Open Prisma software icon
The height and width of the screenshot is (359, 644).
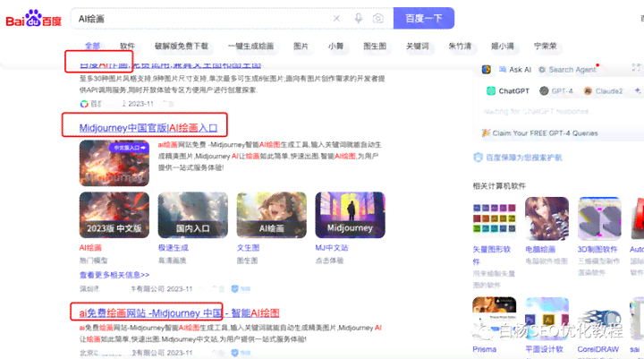tap(494, 319)
